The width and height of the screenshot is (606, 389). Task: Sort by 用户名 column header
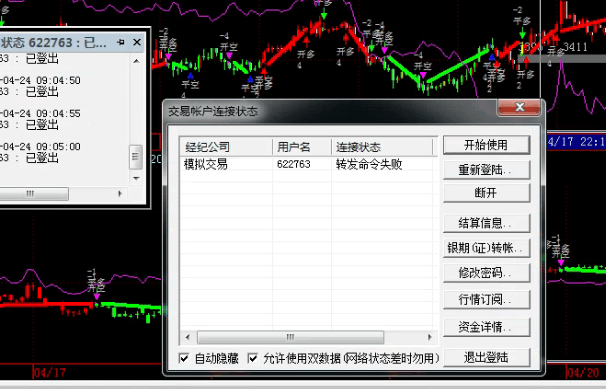click(x=302, y=147)
